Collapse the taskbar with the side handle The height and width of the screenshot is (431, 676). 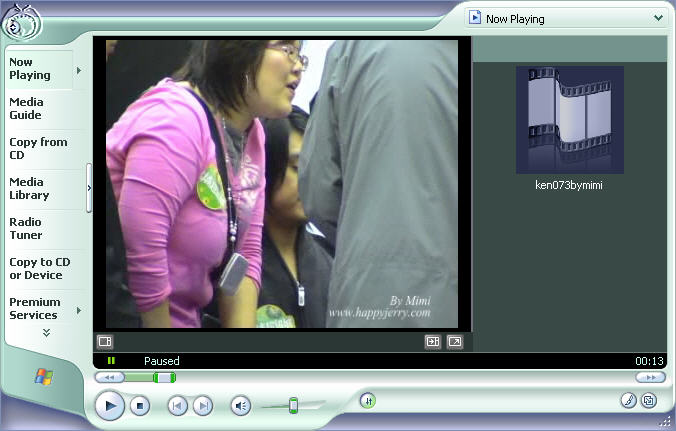point(89,188)
